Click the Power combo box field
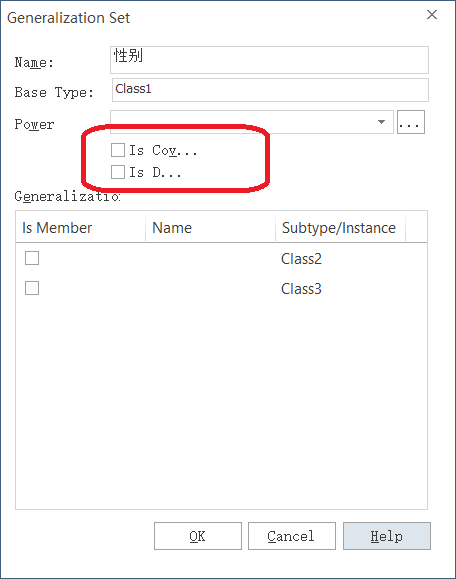Image resolution: width=456 pixels, height=579 pixels. pos(252,122)
